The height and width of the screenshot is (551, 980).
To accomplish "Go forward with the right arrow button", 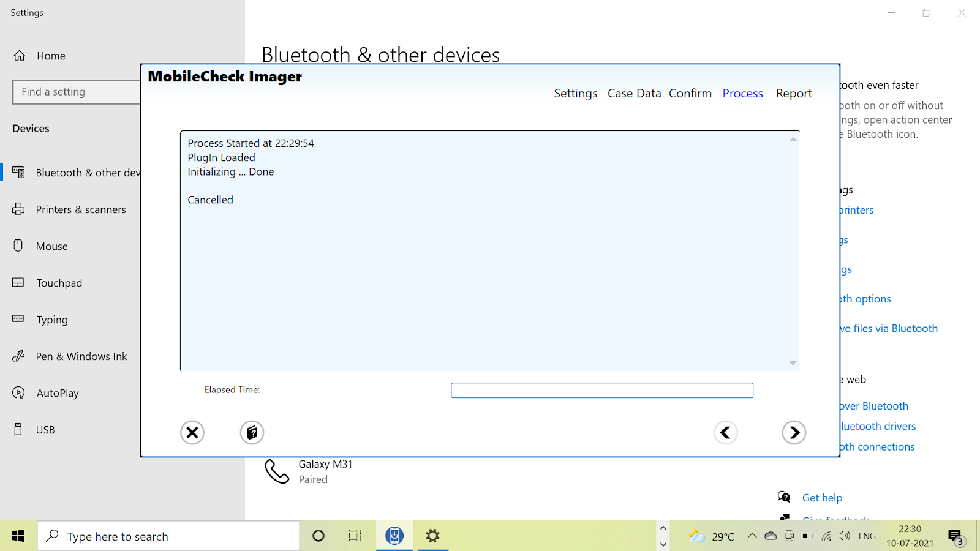I will click(x=794, y=433).
